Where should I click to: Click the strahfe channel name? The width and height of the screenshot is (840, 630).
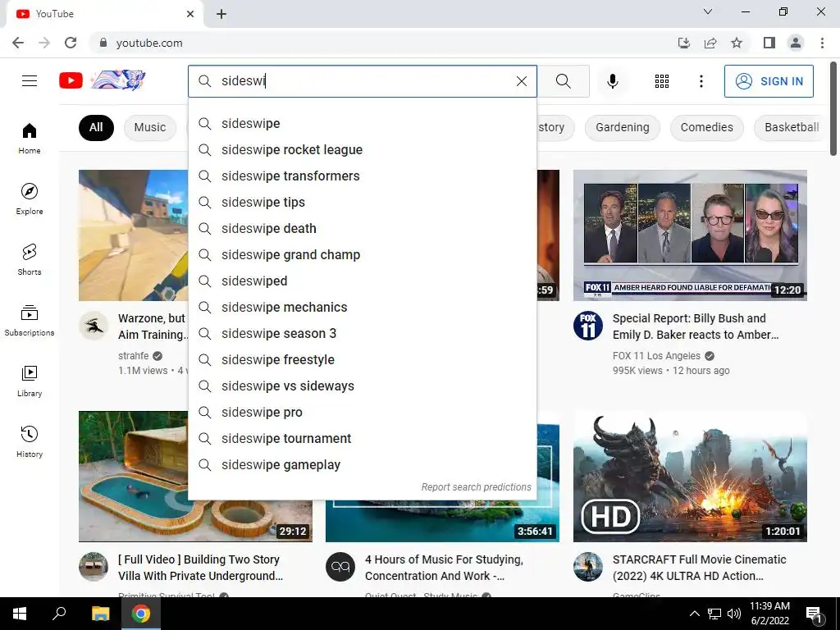click(134, 356)
